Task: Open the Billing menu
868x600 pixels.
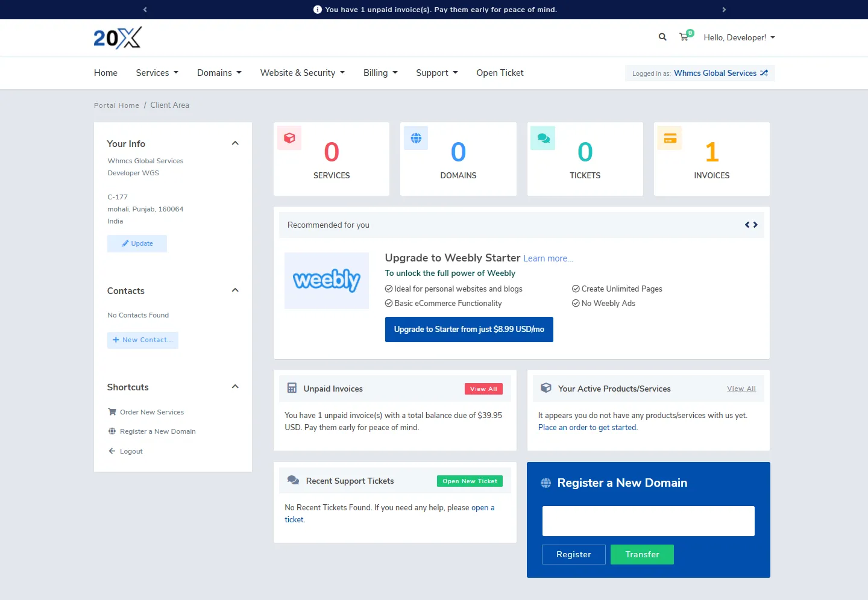Action: [380, 73]
